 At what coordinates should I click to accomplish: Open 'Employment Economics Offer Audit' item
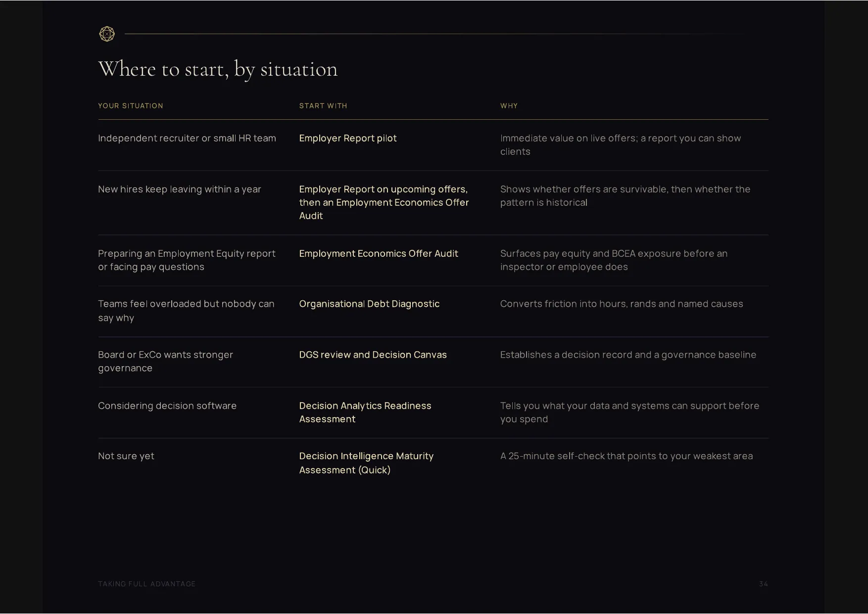(379, 253)
